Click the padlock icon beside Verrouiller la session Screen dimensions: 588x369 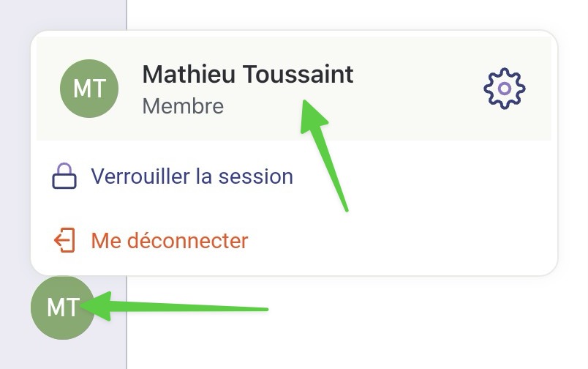pyautogui.click(x=64, y=176)
